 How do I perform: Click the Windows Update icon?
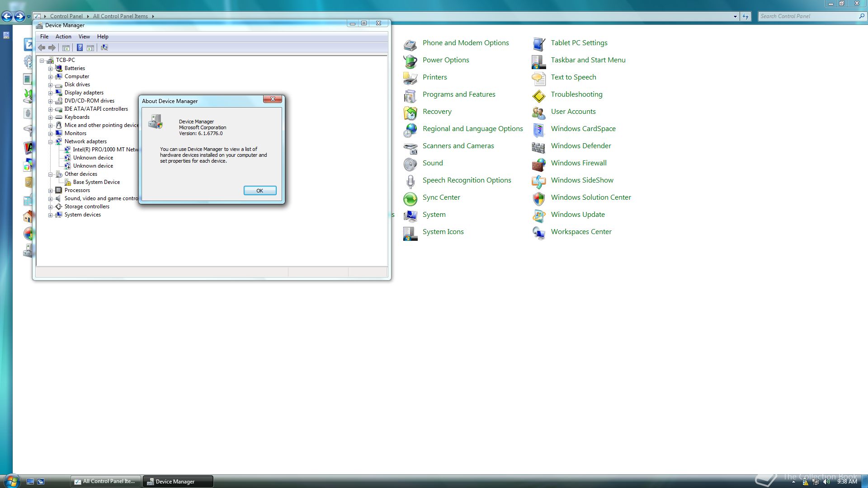(x=538, y=216)
